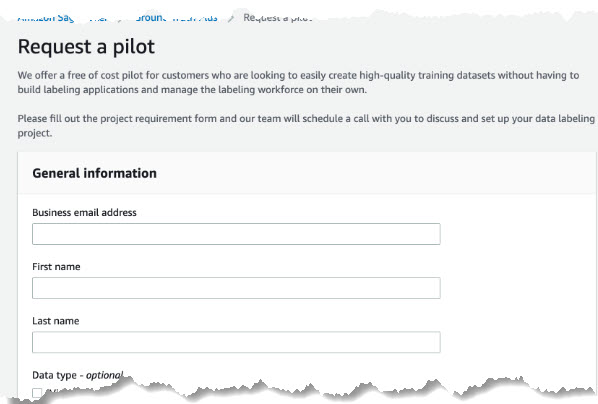Select the current Request a pilot breadcrumb
This screenshot has width=598, height=404.
point(278,18)
